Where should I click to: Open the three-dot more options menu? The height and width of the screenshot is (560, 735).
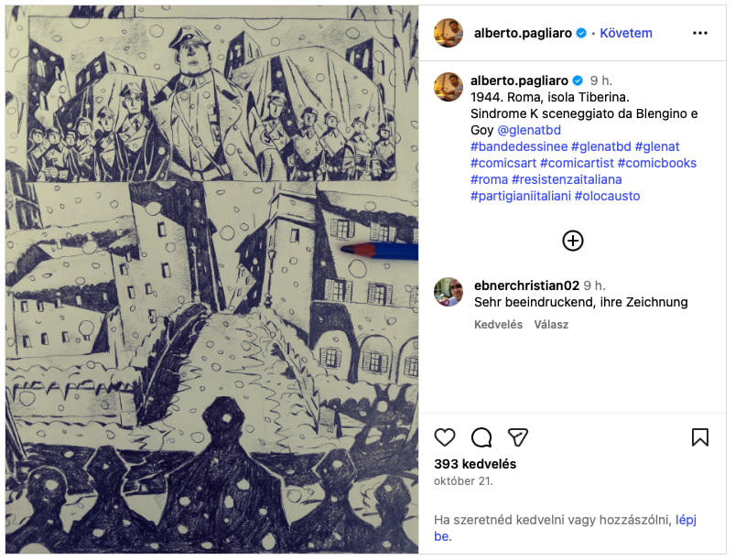tap(700, 33)
